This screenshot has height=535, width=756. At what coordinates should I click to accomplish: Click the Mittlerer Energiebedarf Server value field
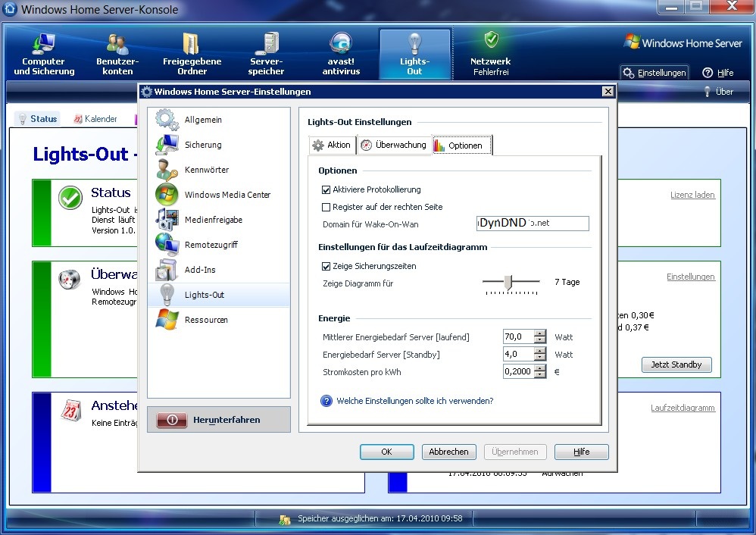tap(518, 336)
